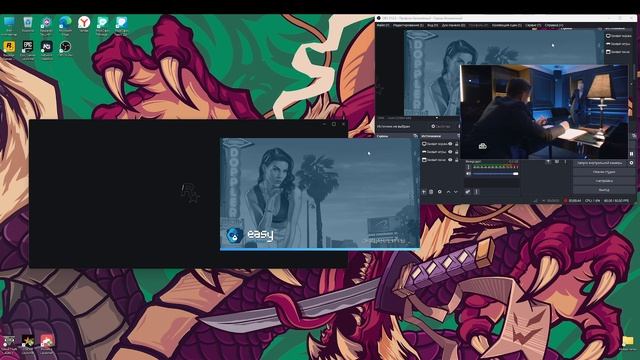Screen dimensions: 640x360
Task: Move the selected source down in OBS
Action: pyautogui.click(x=456, y=192)
